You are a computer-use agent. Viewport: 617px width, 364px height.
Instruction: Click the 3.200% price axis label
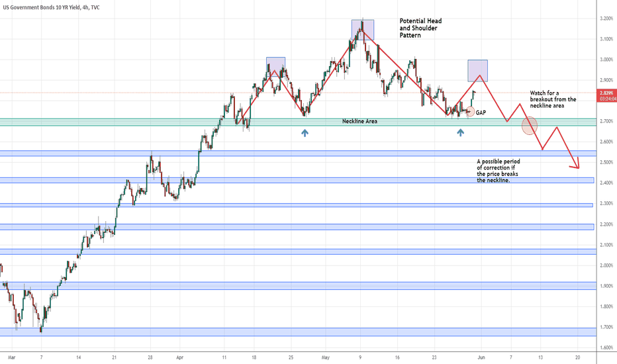[606, 19]
